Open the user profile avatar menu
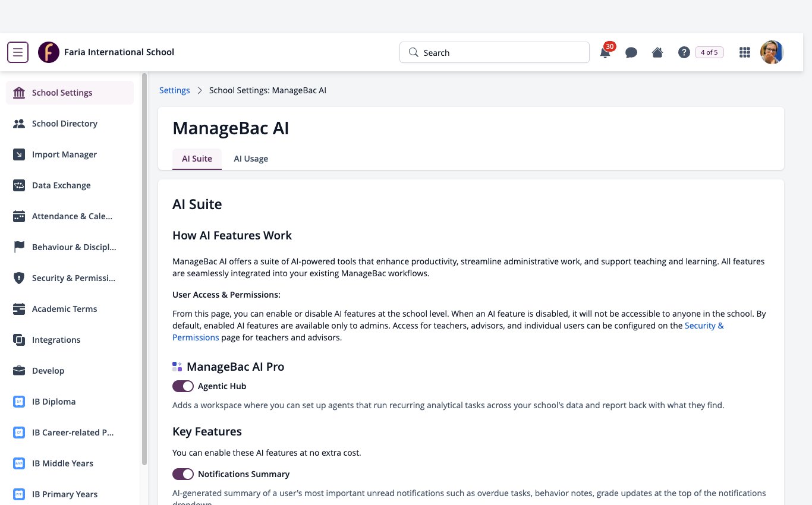812x505 pixels. coord(772,52)
